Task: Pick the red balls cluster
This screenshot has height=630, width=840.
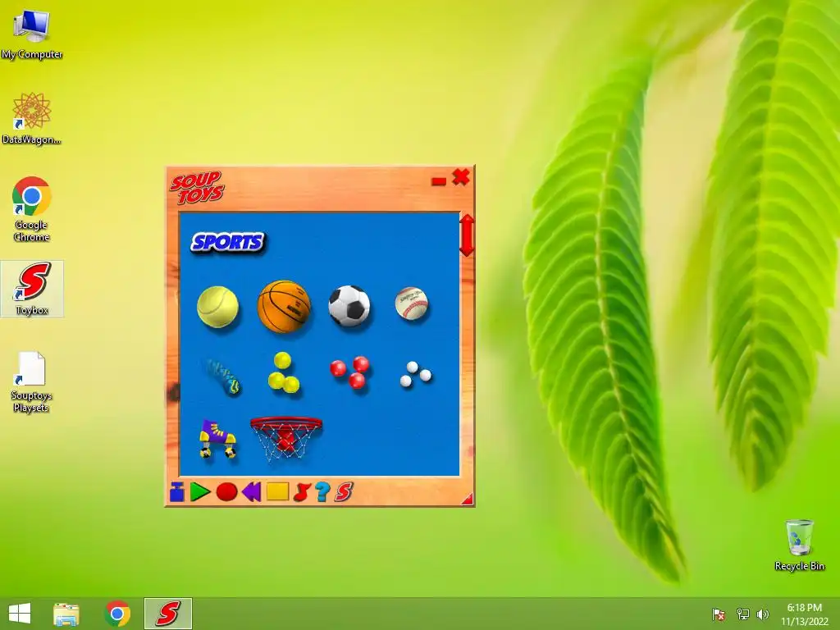Action: click(349, 372)
